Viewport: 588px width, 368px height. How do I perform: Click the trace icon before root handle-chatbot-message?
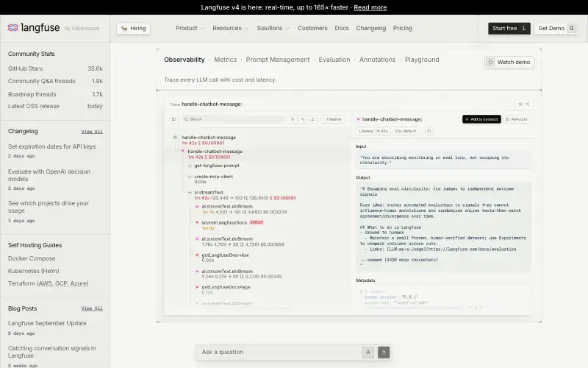[175, 138]
